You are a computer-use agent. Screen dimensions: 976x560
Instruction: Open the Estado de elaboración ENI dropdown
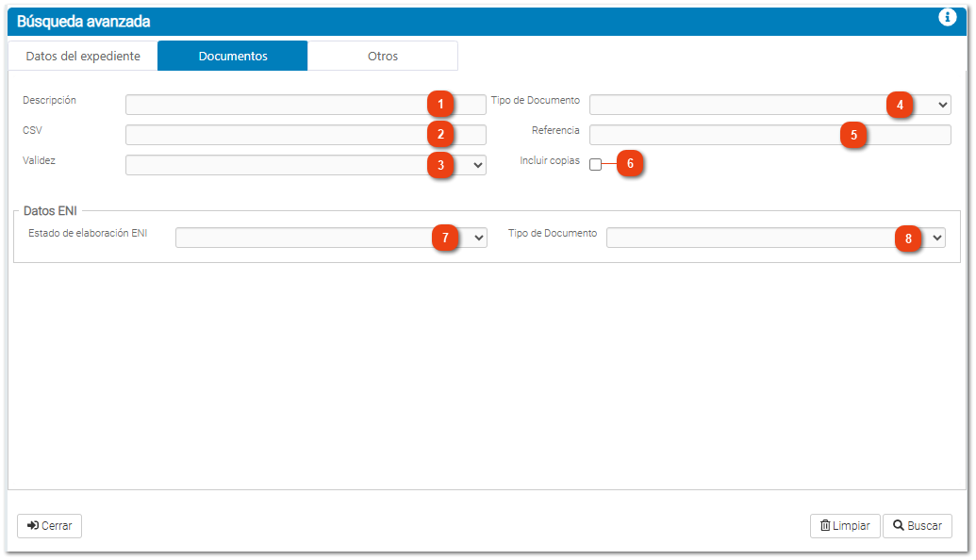point(331,238)
